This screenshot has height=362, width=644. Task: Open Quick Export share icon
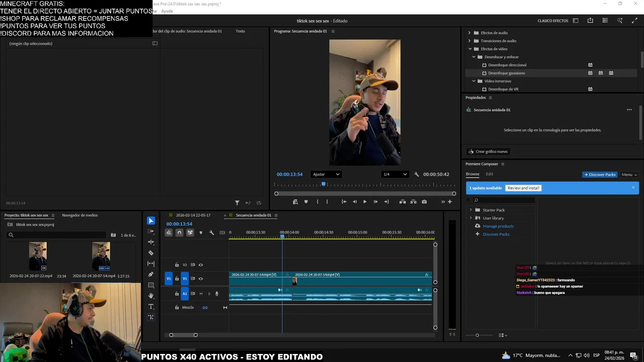[590, 21]
